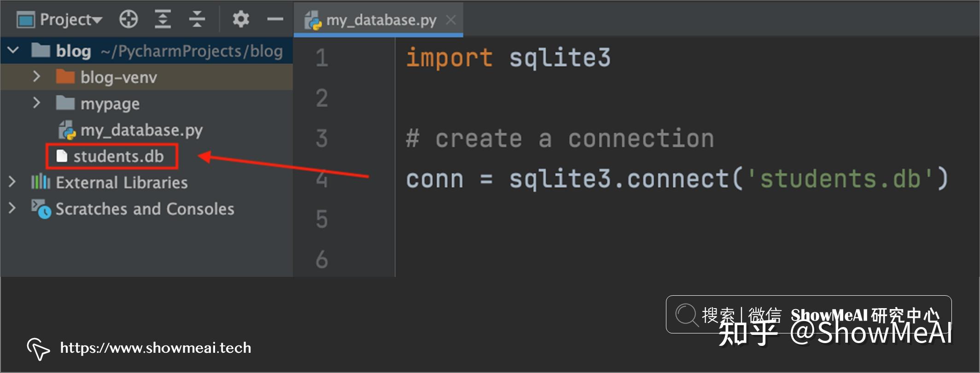Expand the blog-venv folder
Screen dimensions: 980x373
[37, 76]
